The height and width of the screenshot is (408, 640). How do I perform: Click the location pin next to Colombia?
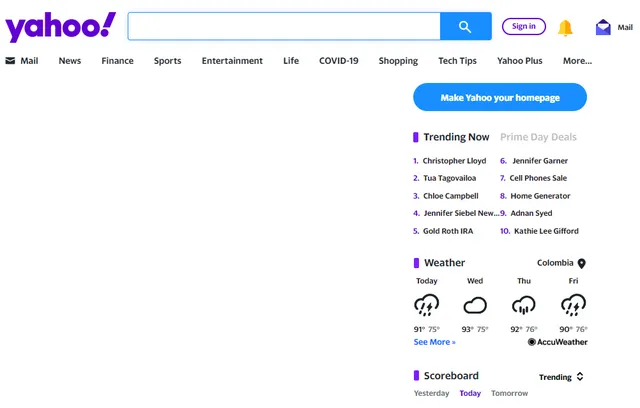click(x=582, y=264)
